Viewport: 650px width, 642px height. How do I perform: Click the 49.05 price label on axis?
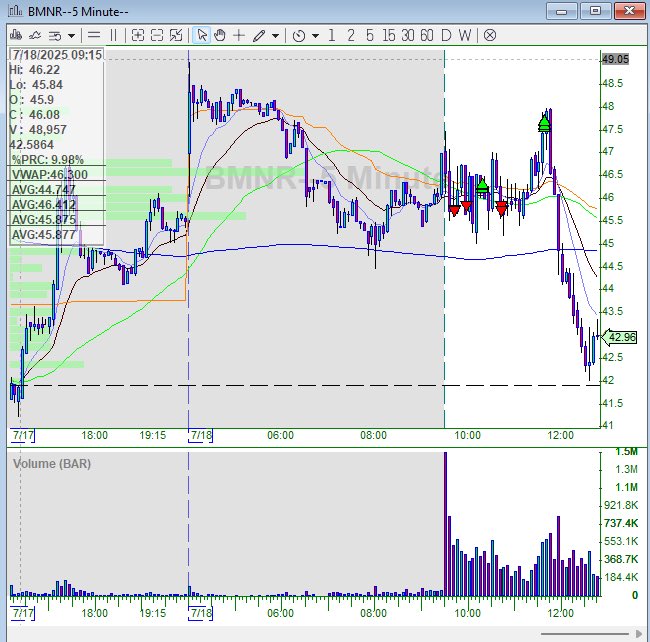615,59
